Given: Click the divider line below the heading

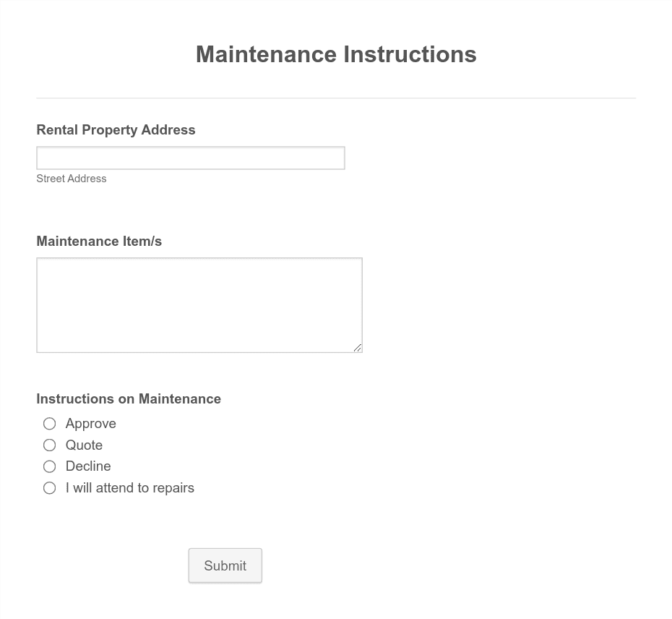Looking at the screenshot, I should (x=336, y=98).
